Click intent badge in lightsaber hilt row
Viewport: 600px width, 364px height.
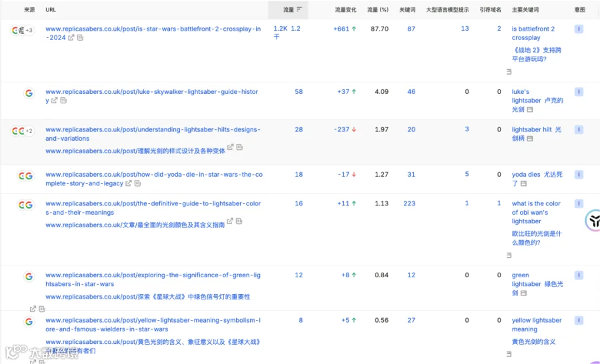pyautogui.click(x=579, y=129)
